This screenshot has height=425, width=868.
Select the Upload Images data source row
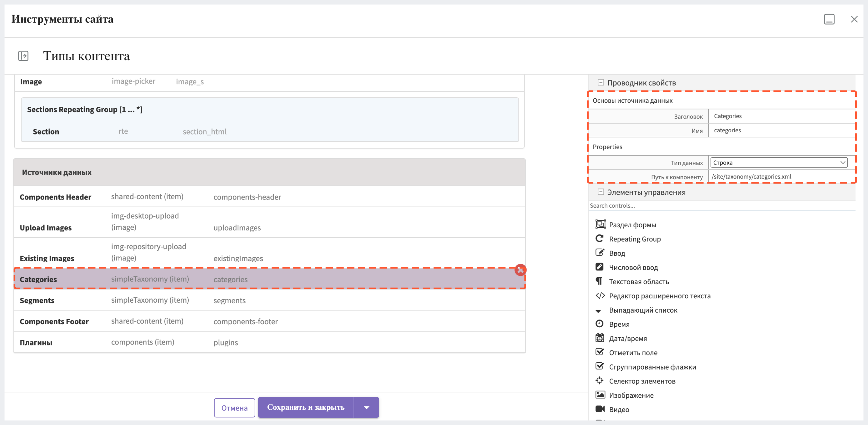[269, 222]
